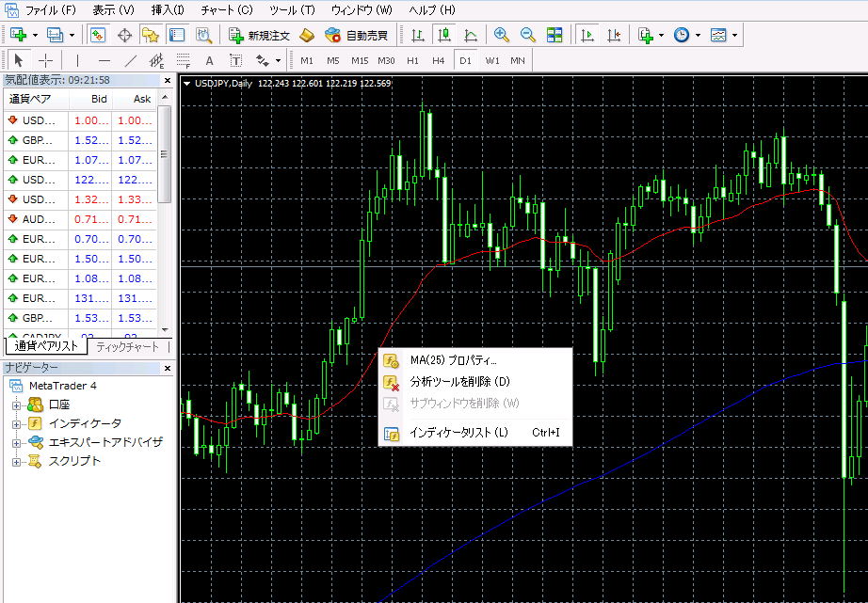Toggle chart auto scroll

click(x=587, y=35)
